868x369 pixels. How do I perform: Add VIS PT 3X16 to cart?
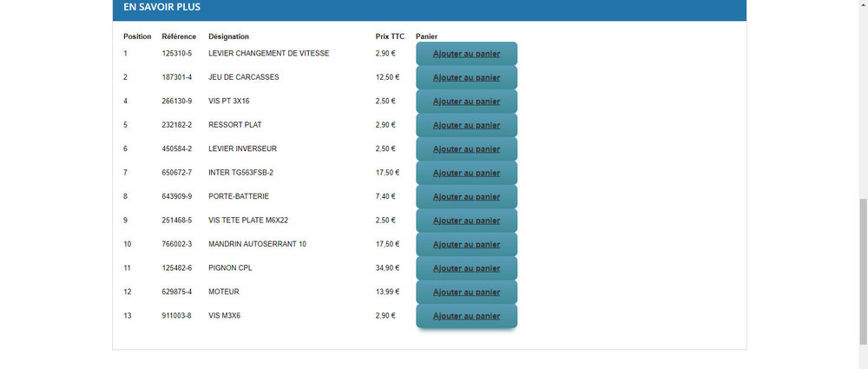tap(467, 102)
